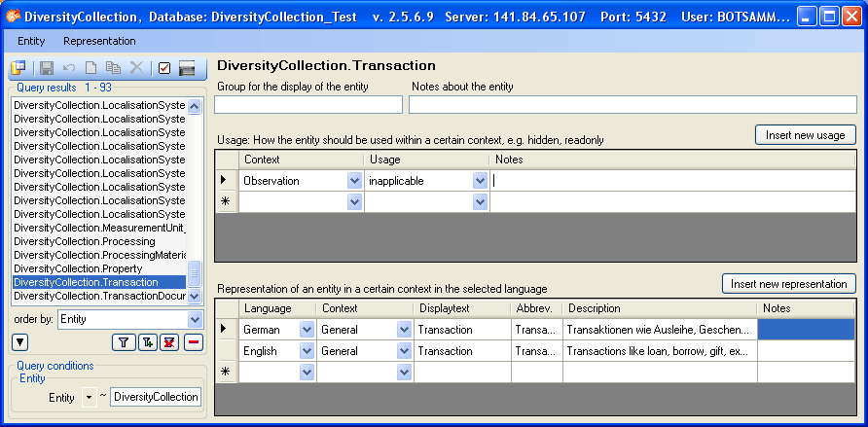The height and width of the screenshot is (427, 868).
Task: Click 'Transactions like loan, borrow' description cell
Action: (x=660, y=351)
